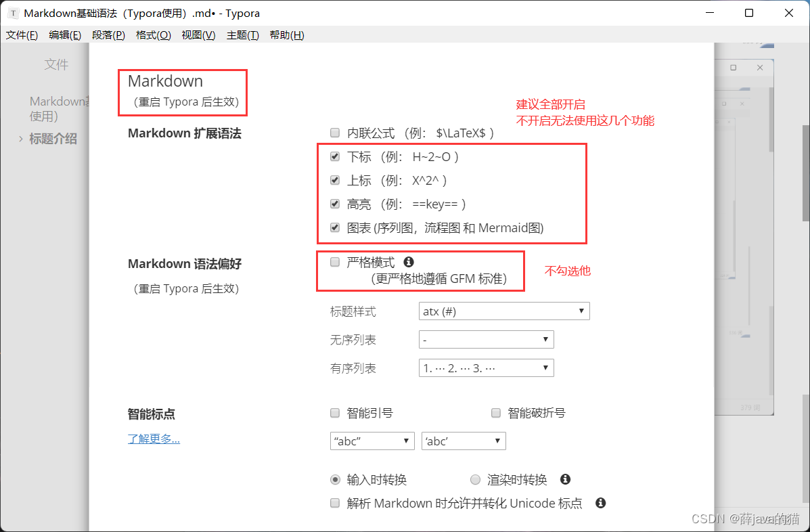Select the 渲染时转换 radio button
Viewport: 810px width, 532px height.
click(x=475, y=480)
